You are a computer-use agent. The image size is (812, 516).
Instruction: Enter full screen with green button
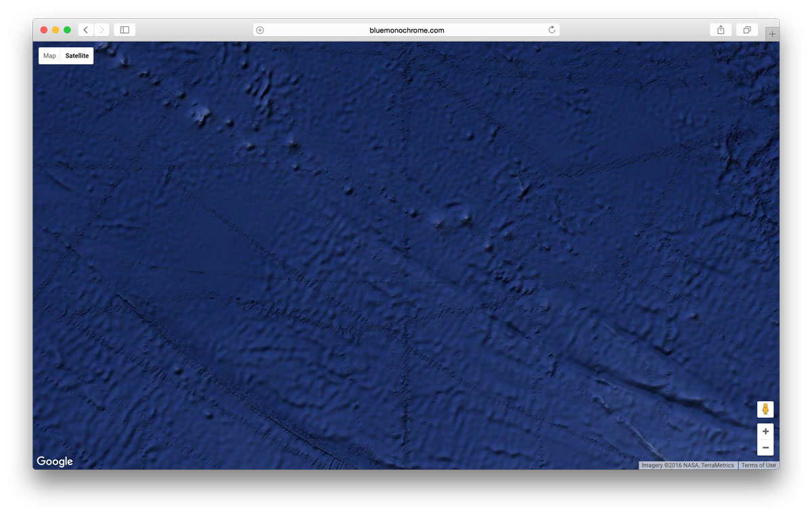pos(67,30)
